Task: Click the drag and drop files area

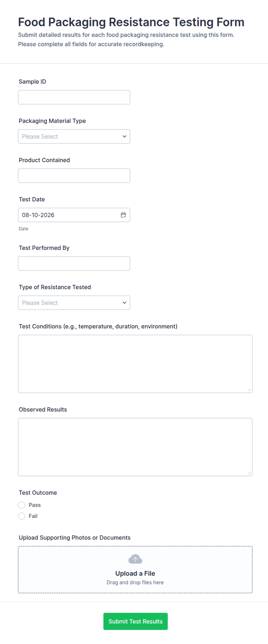Action: pos(135,570)
